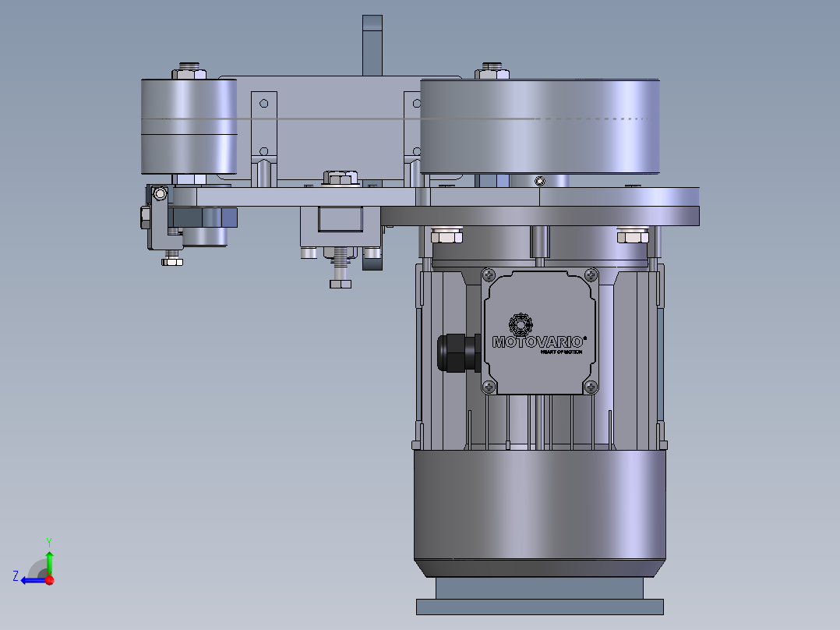Viewport: 840px width, 630px height.
Task: Click the bottom-right screw of terminal box
Action: 591,387
